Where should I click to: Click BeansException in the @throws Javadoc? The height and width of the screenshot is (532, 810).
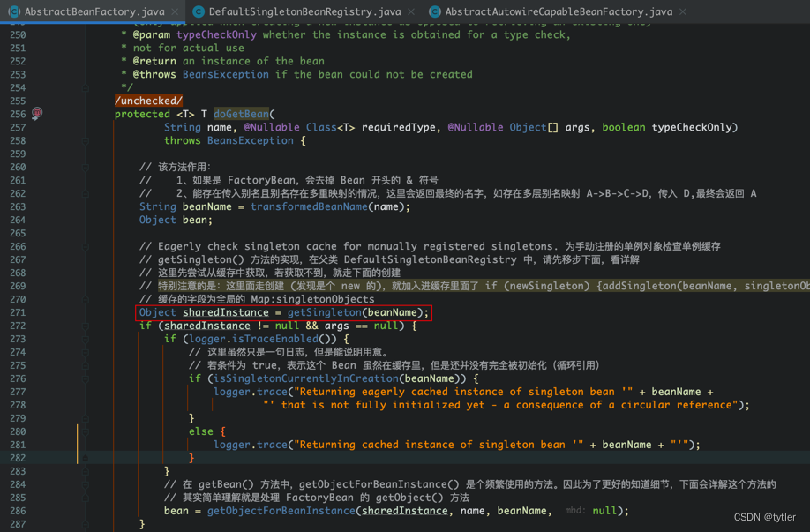(x=226, y=74)
